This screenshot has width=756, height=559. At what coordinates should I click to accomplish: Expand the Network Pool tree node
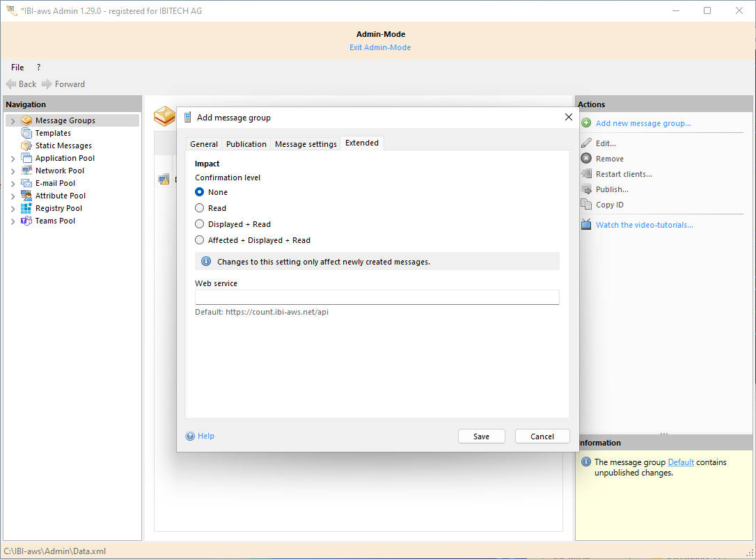pos(13,171)
